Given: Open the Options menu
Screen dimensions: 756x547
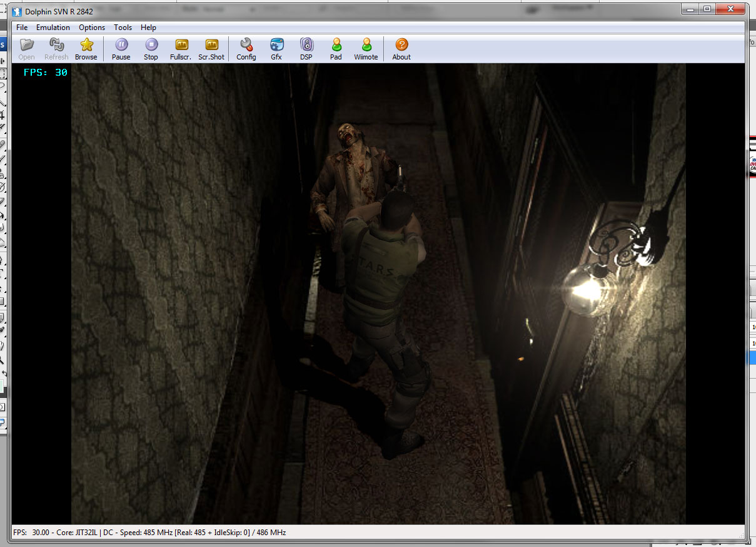Looking at the screenshot, I should tap(92, 28).
